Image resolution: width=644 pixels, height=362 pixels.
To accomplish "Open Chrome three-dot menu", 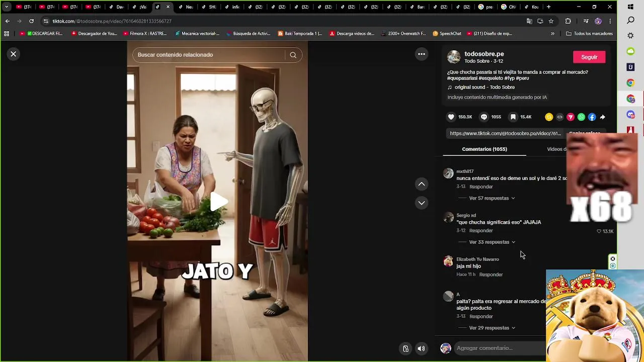I will click(x=610, y=21).
